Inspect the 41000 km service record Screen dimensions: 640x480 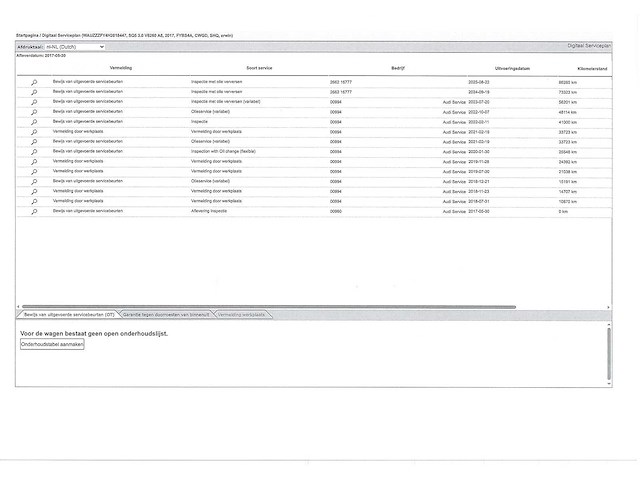point(34,121)
